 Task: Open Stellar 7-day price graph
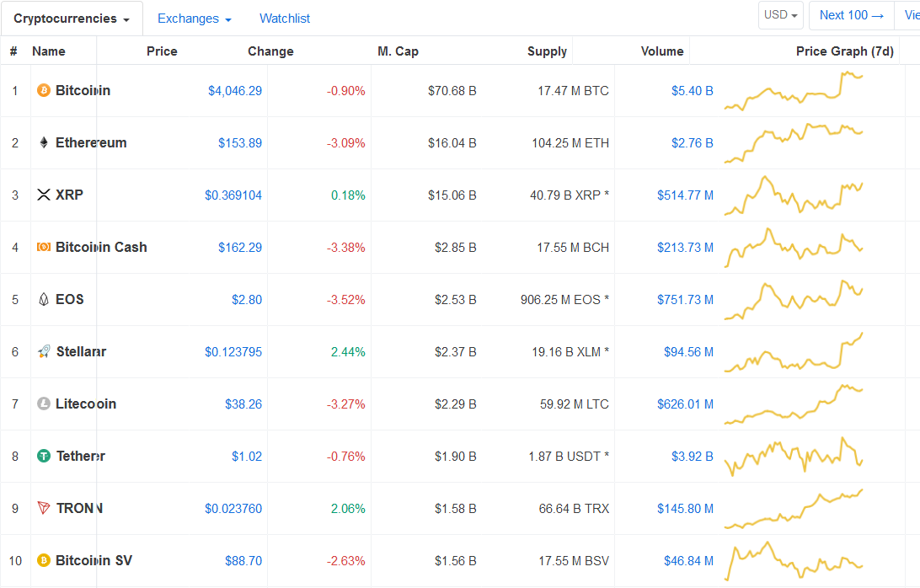click(794, 352)
